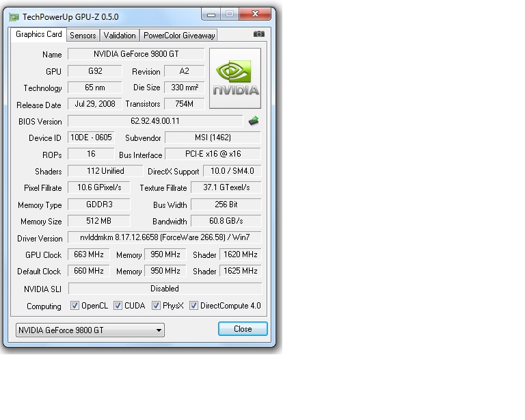Click the Shaders field 112 Unified
This screenshot has width=525, height=420.
pyautogui.click(x=105, y=171)
